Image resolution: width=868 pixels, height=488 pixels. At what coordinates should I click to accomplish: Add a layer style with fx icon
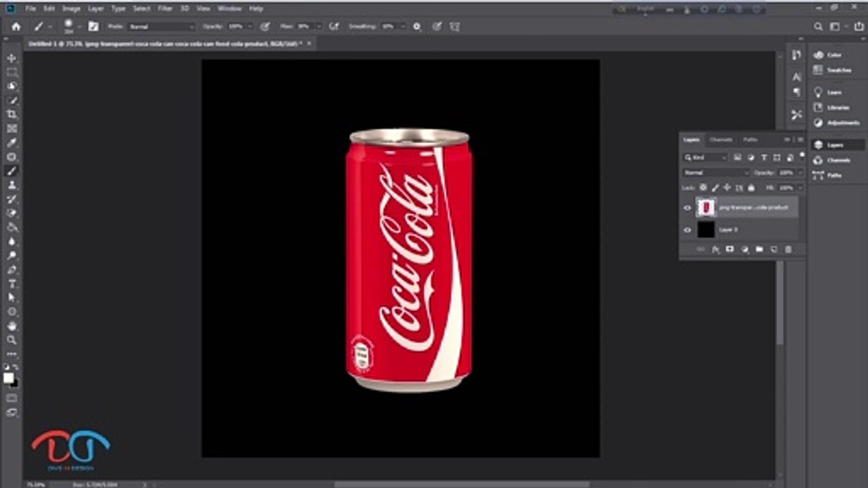(x=715, y=249)
